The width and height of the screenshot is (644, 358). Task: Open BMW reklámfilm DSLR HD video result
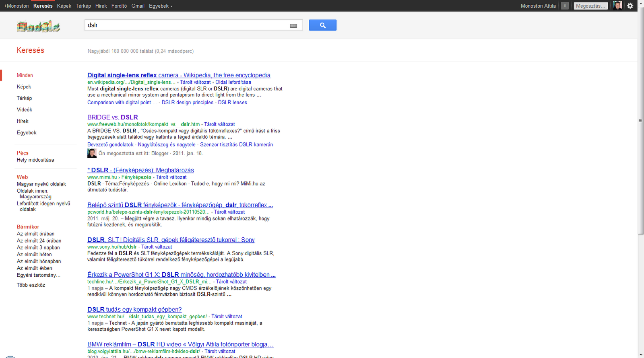point(180,344)
